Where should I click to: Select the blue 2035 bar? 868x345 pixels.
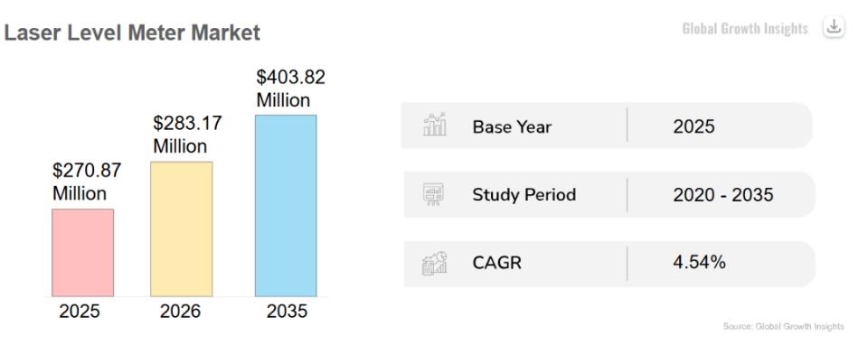[x=286, y=206]
